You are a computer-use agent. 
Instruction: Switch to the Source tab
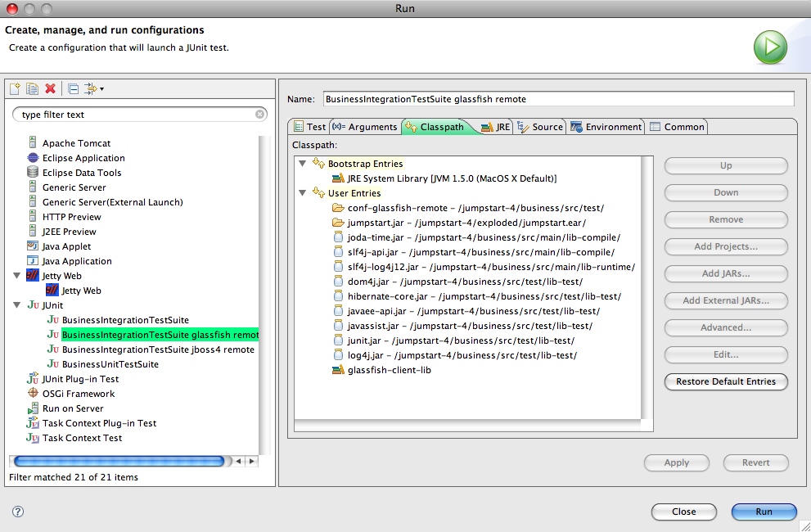point(540,127)
